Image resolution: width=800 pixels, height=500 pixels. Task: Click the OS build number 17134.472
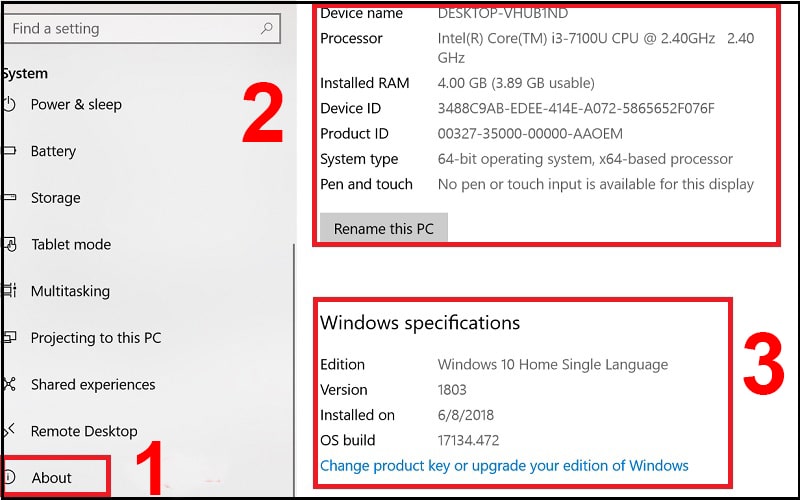coord(468,441)
